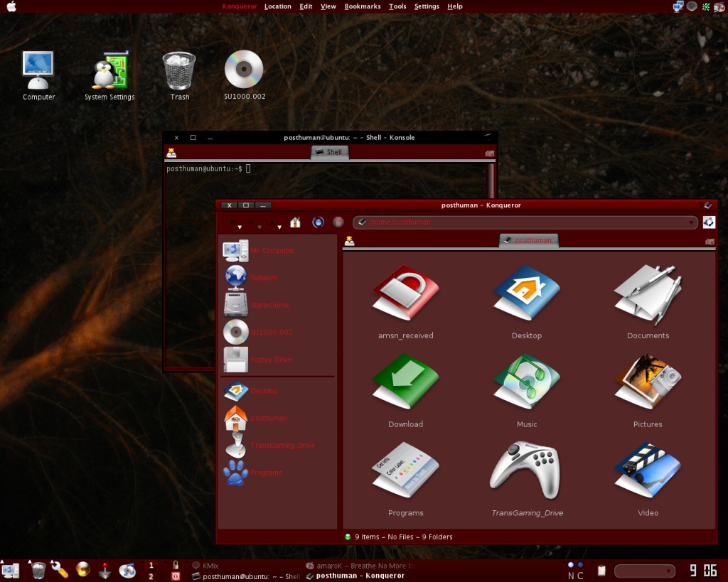
Task: Open a new tab in Konqueror tab bar
Action: point(349,240)
